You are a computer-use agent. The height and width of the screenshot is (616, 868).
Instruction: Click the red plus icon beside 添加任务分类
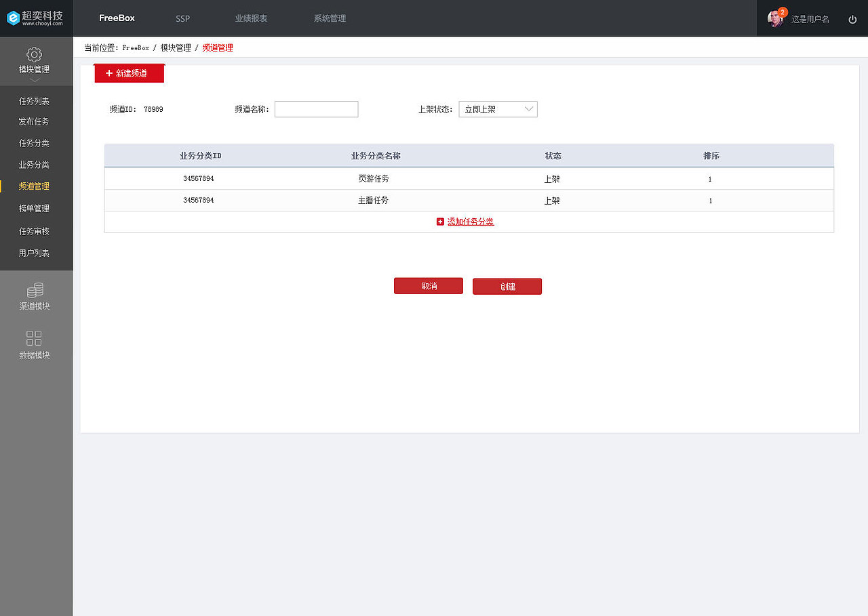440,222
